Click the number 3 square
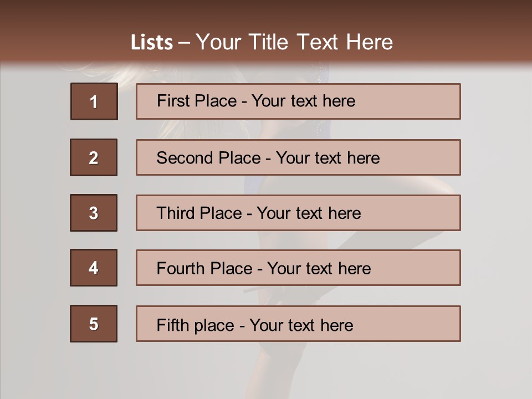Screen dimensions: 532x399 click(x=94, y=213)
